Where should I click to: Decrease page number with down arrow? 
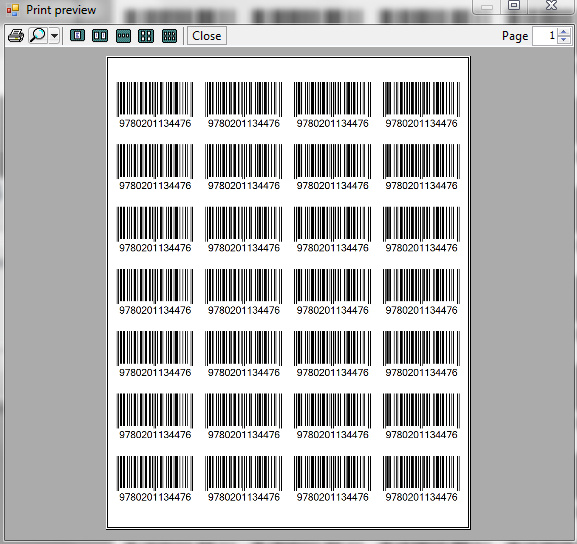pos(564,40)
